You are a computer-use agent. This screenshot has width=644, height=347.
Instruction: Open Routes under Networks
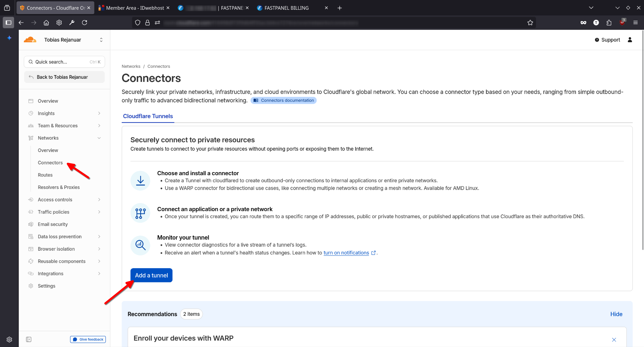45,175
